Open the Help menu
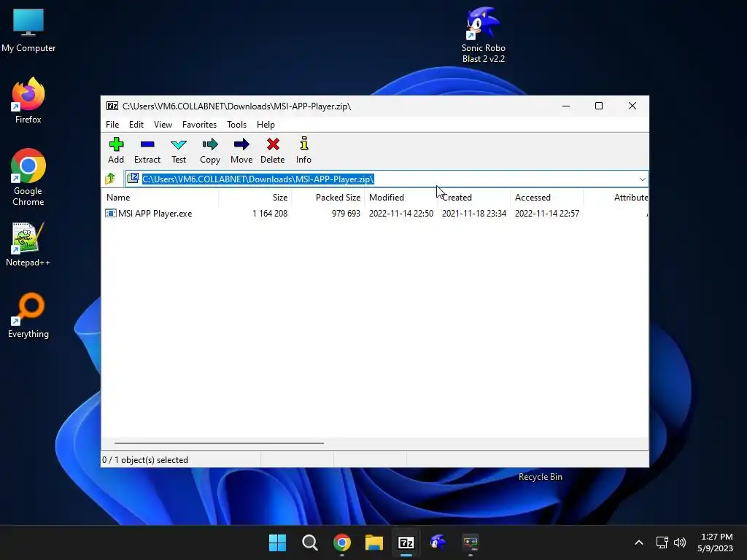This screenshot has height=560, width=747. pos(266,124)
